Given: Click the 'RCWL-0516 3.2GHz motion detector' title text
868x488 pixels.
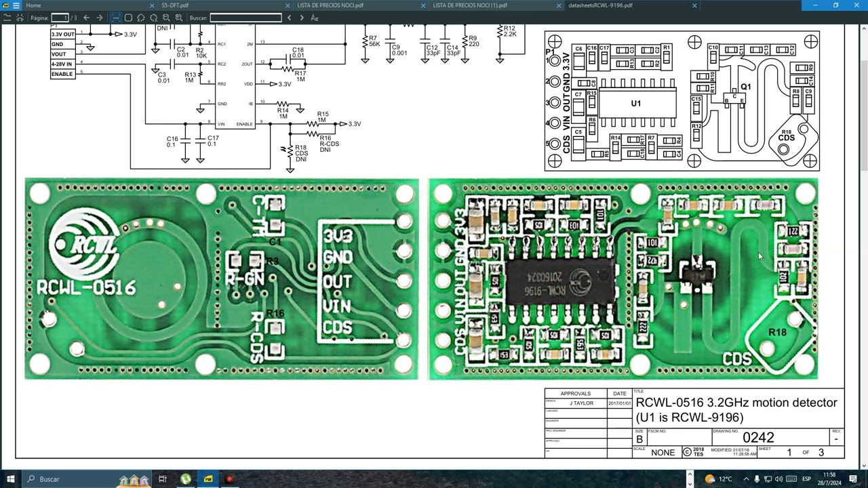Looking at the screenshot, I should [736, 403].
